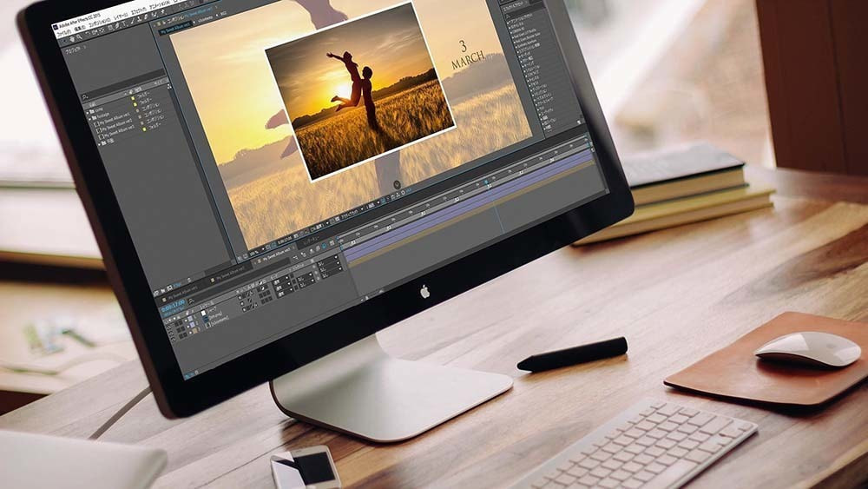Click the Apple logo on the monitor bezel

[x=424, y=291]
